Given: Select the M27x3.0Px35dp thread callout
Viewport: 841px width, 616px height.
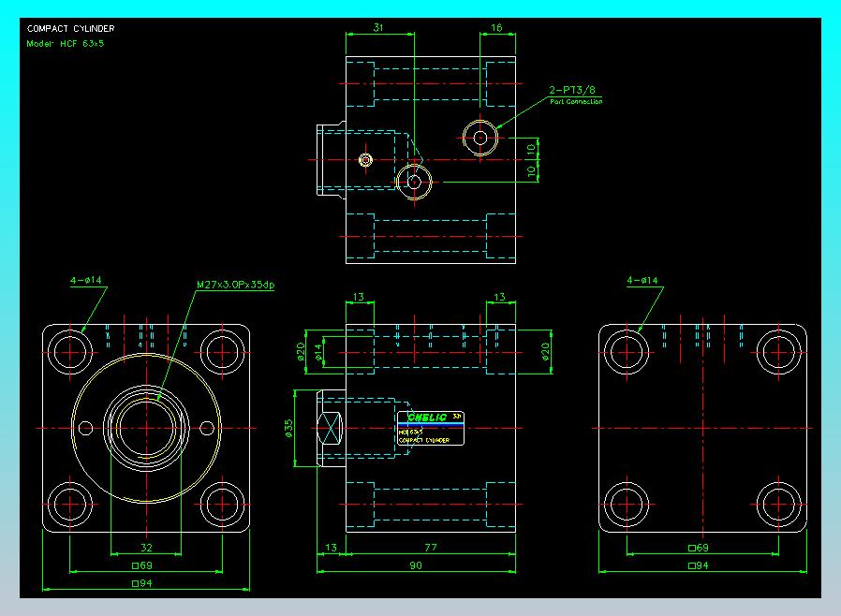Looking at the screenshot, I should pyautogui.click(x=235, y=285).
